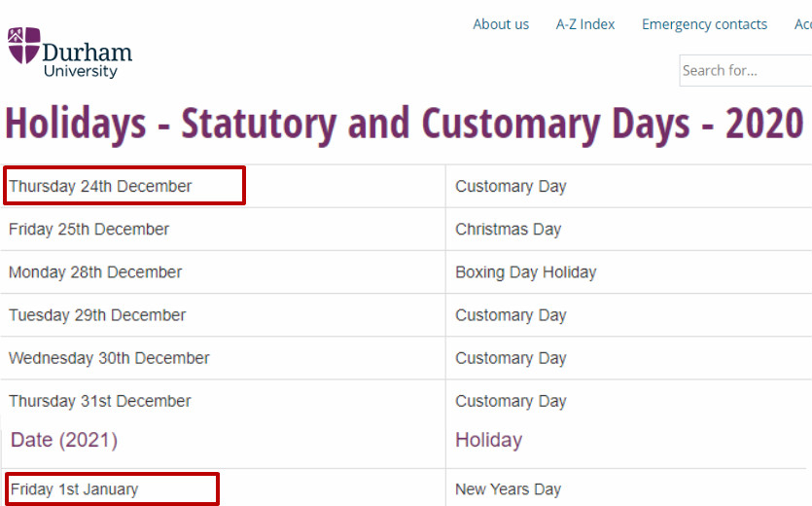Click the Search for... input field
This screenshot has height=506, width=812.
(746, 70)
